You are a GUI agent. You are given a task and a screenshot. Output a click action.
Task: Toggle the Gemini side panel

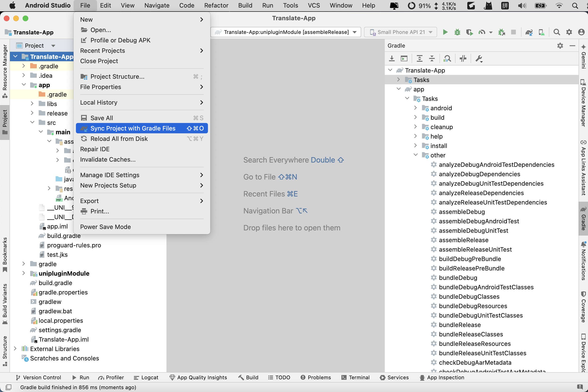[584, 56]
